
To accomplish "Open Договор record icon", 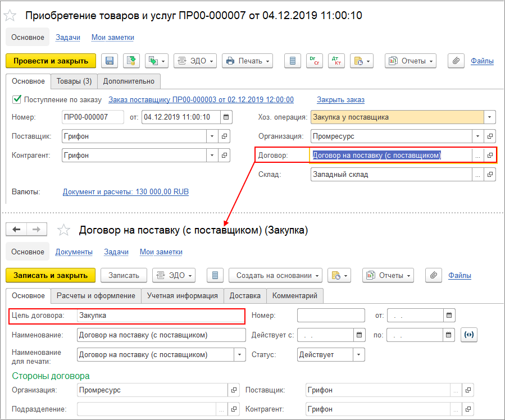I will (490, 156).
